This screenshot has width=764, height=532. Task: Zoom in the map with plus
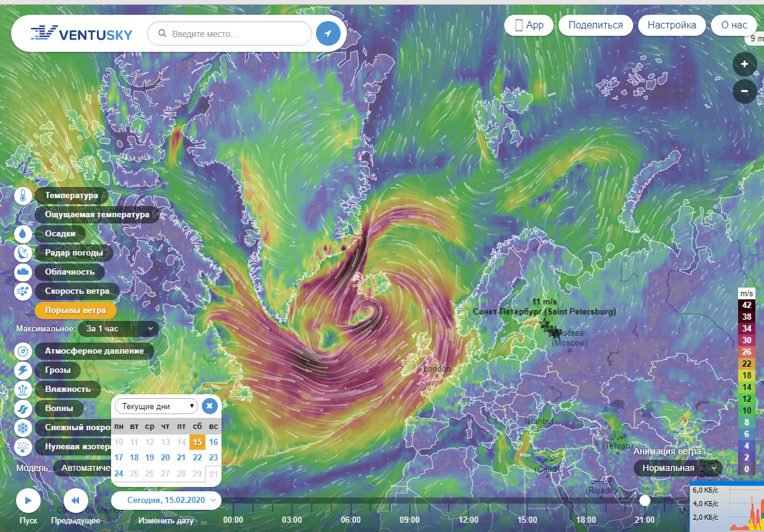pyautogui.click(x=744, y=64)
